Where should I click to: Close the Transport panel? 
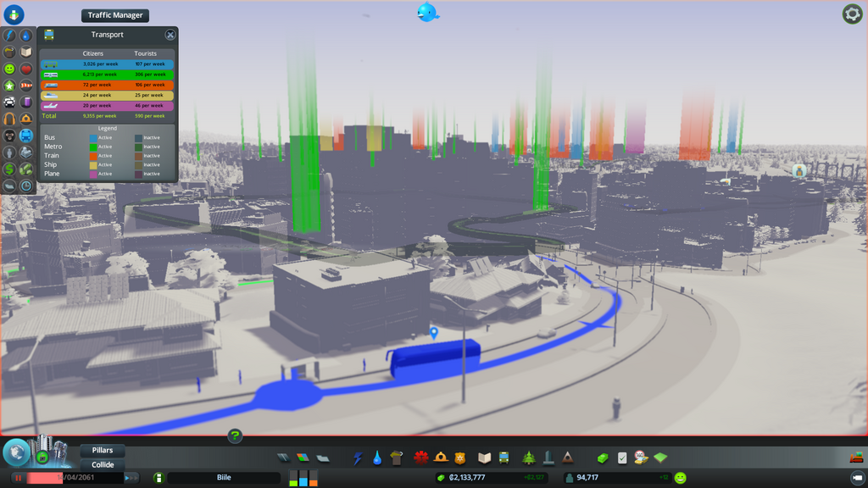click(x=170, y=35)
